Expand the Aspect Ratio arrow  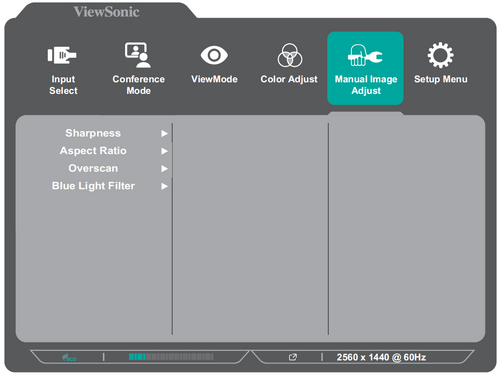coord(164,151)
